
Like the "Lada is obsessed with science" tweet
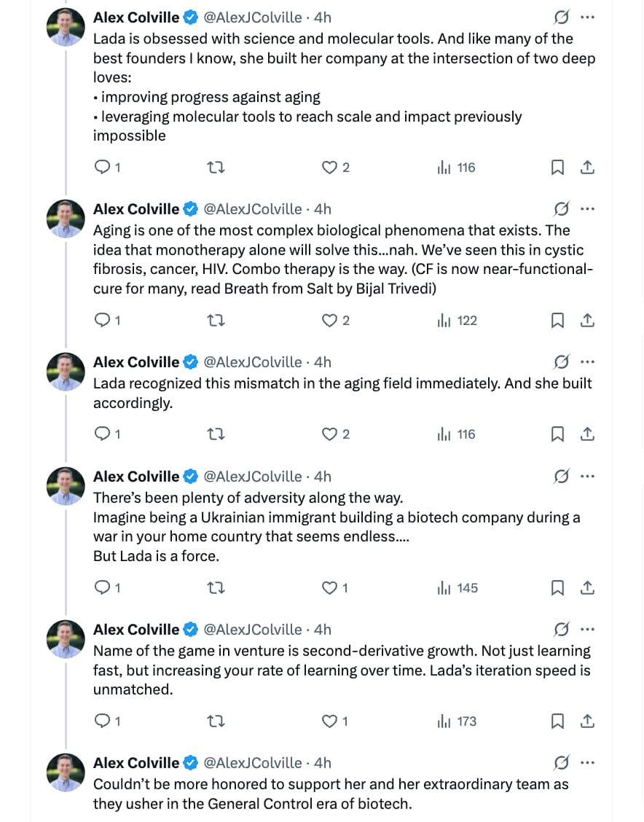click(x=330, y=168)
